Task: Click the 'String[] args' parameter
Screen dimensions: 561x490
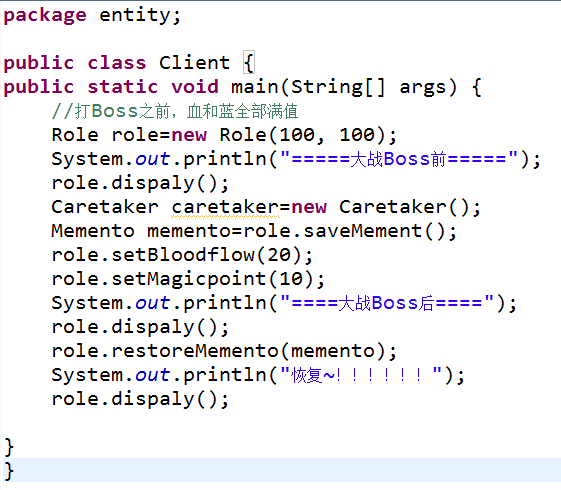Action: (x=374, y=87)
